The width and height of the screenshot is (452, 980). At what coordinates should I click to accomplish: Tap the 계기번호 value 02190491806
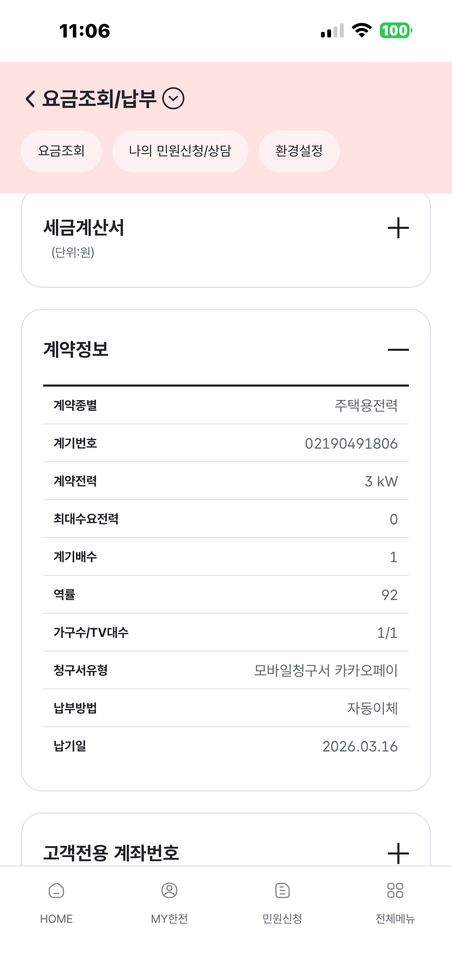[x=351, y=444]
